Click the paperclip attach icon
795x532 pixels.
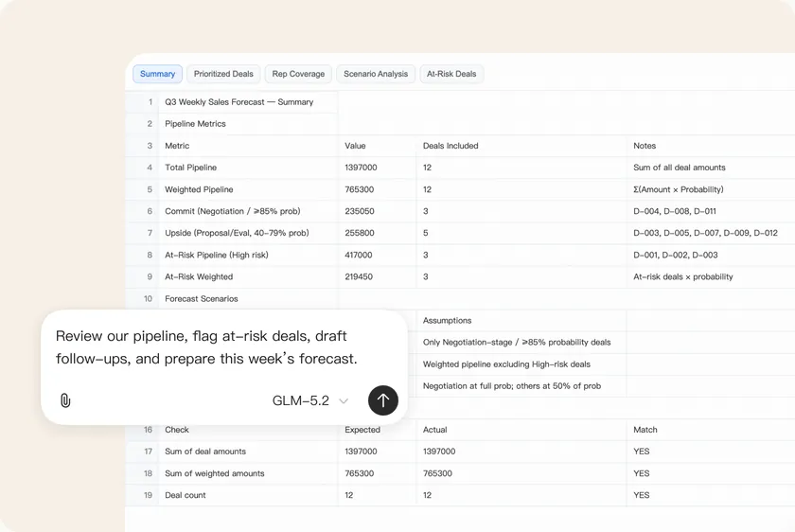click(x=65, y=400)
